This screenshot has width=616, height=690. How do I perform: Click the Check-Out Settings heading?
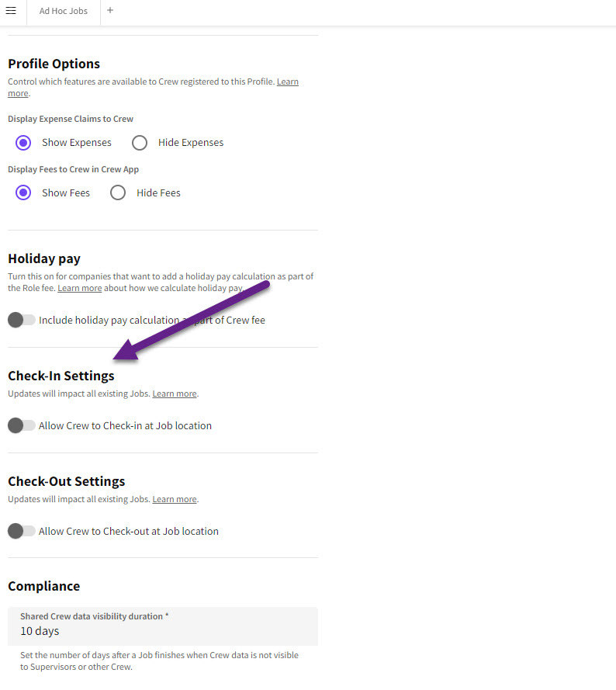[x=66, y=481]
